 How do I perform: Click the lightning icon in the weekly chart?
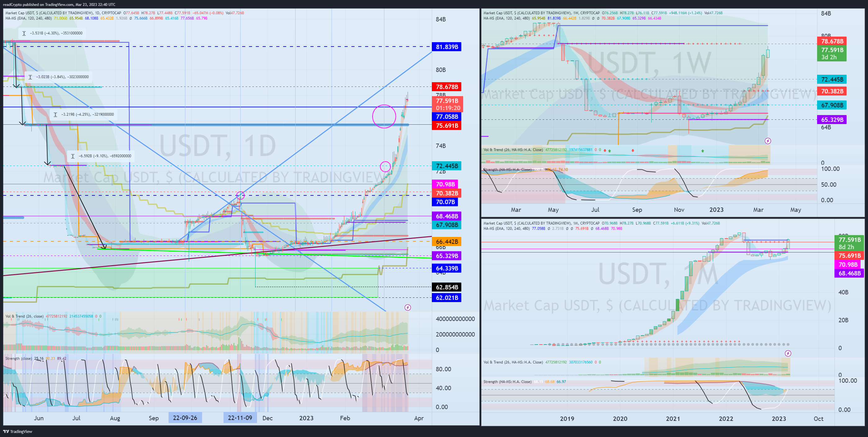pyautogui.click(x=768, y=141)
